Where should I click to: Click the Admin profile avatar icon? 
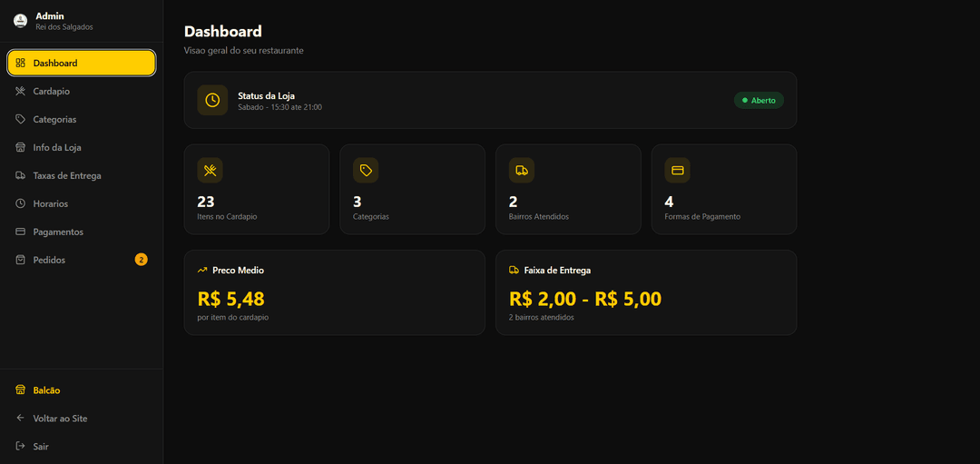[x=20, y=21]
